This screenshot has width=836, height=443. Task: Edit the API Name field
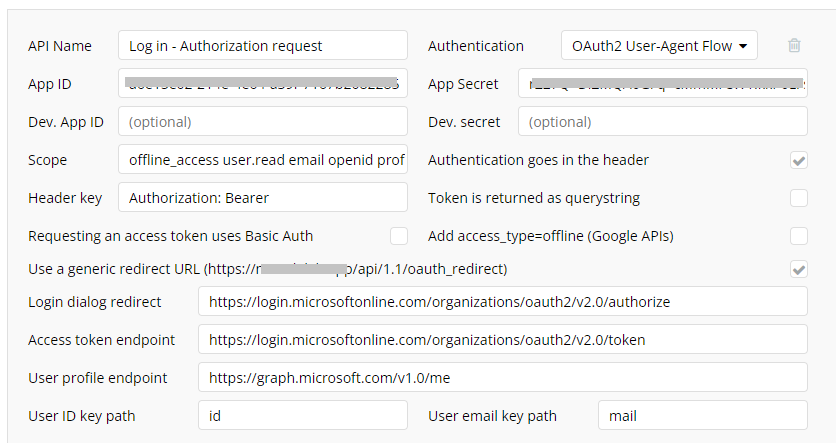pos(263,45)
